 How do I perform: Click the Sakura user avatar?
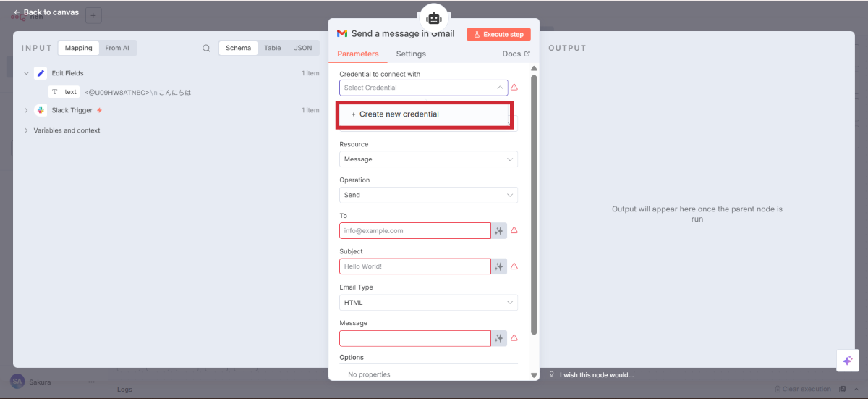17,381
